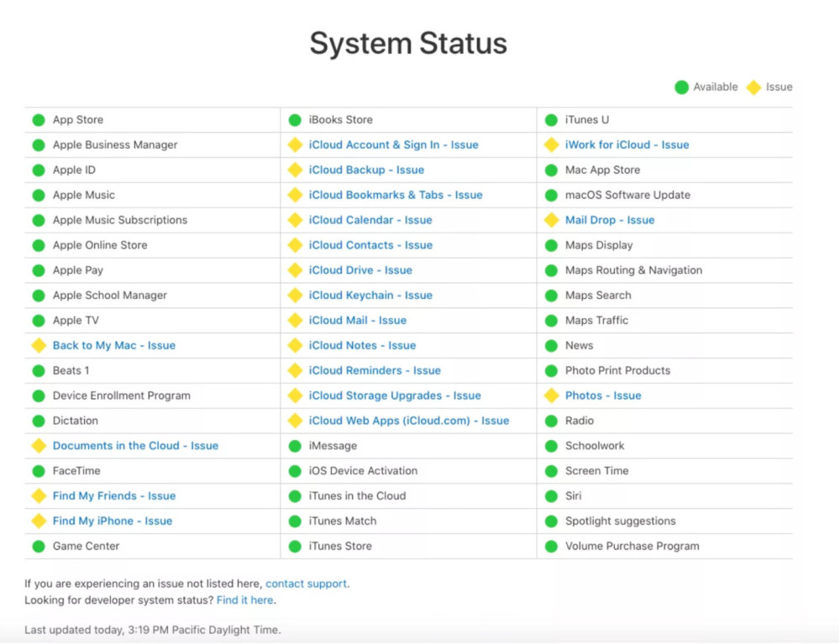840x644 pixels.
Task: Click the green status dot beside App Store
Action: pos(39,120)
